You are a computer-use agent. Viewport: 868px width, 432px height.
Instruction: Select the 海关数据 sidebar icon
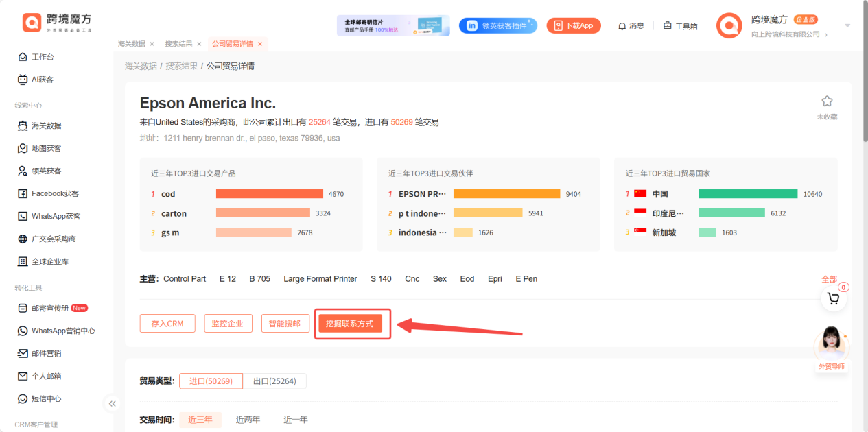[23, 126]
